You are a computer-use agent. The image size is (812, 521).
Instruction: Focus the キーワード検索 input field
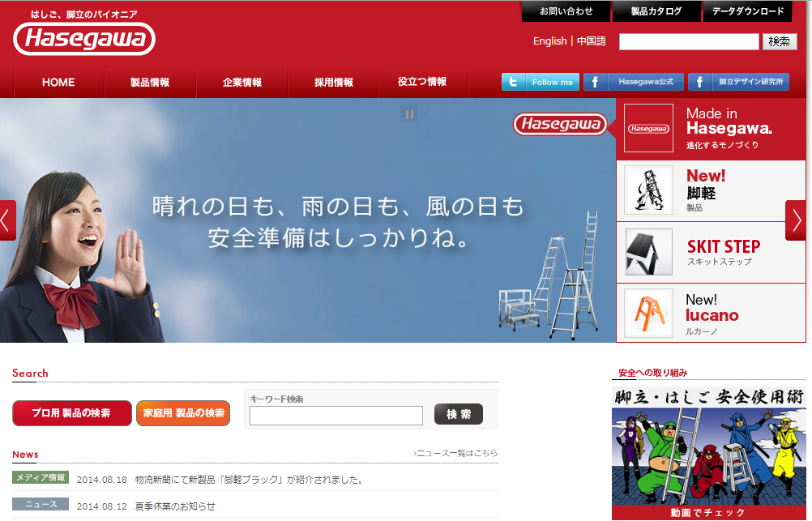[x=336, y=416]
